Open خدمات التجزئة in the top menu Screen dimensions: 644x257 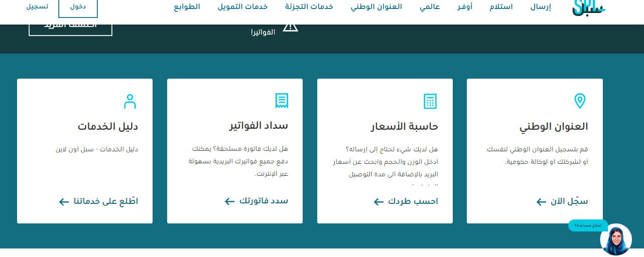point(309,7)
